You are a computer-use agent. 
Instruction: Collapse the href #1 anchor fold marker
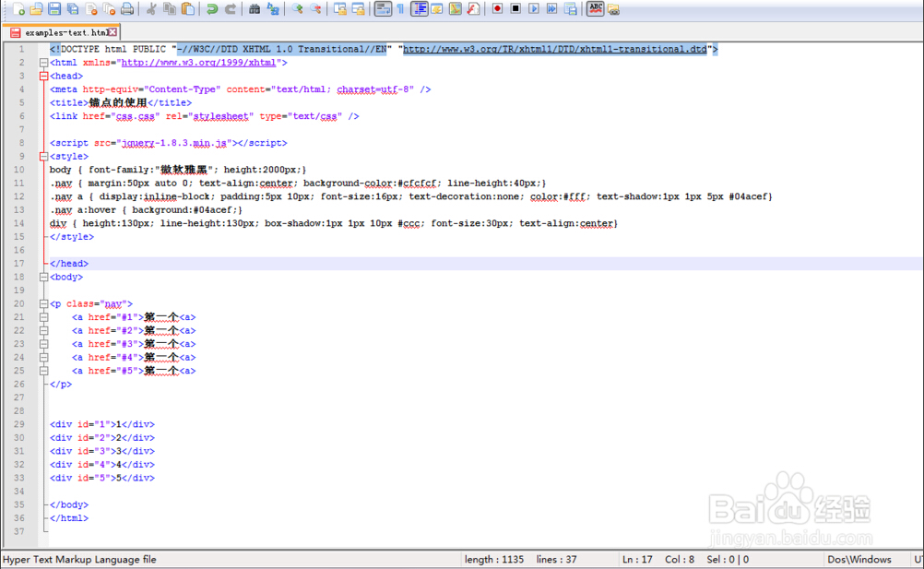43,317
